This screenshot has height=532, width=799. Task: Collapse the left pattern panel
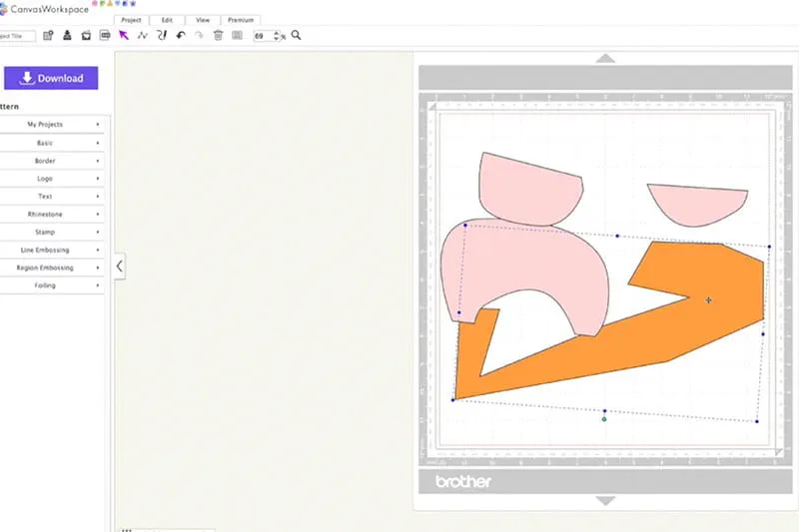pos(120,266)
